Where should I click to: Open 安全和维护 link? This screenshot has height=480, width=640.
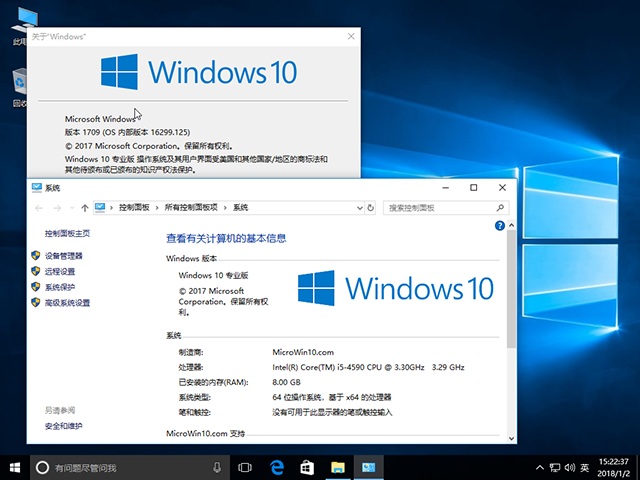(x=64, y=426)
